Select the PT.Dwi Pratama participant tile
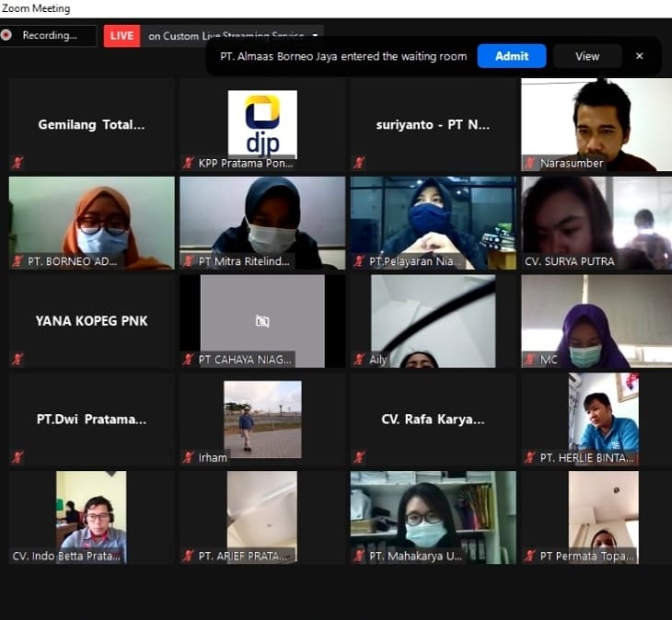The width and height of the screenshot is (672, 620). coord(91,419)
